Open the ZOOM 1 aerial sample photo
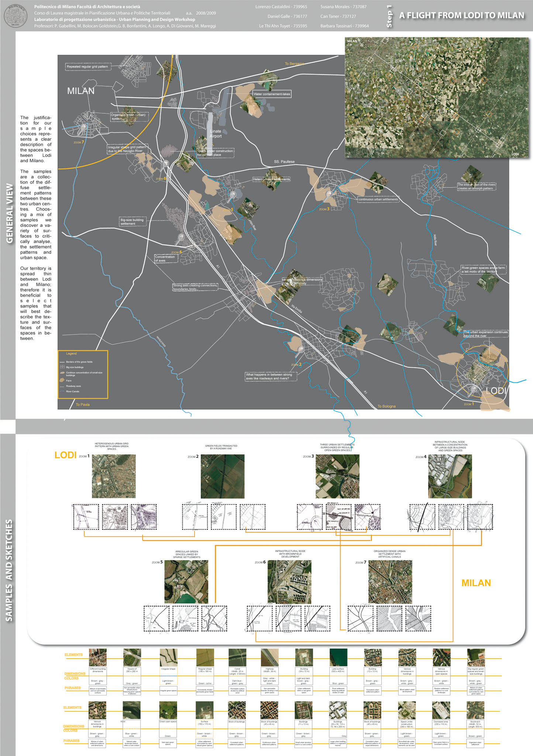533x756 pixels. coord(114,476)
